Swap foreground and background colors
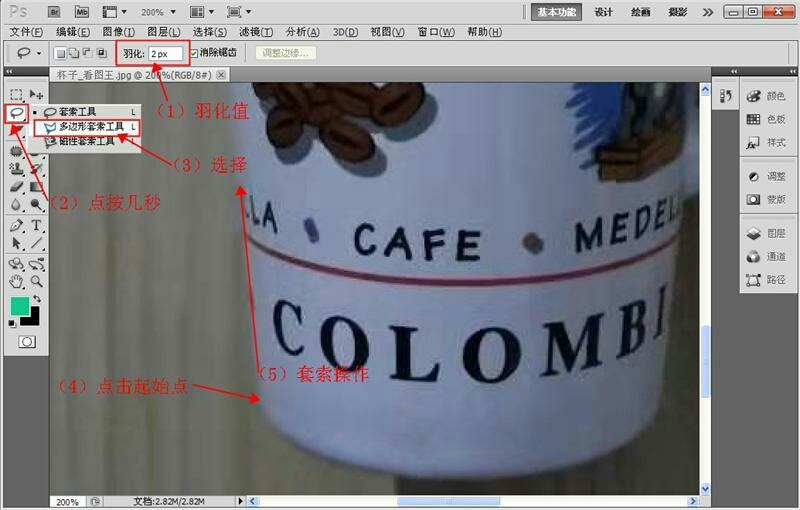Image resolution: width=800 pixels, height=510 pixels. coord(37,298)
